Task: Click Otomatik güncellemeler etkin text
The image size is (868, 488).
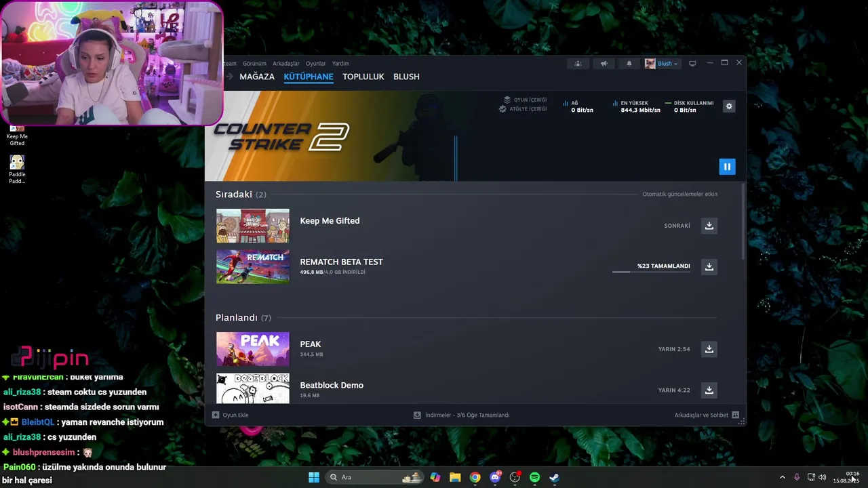Action: (x=679, y=194)
